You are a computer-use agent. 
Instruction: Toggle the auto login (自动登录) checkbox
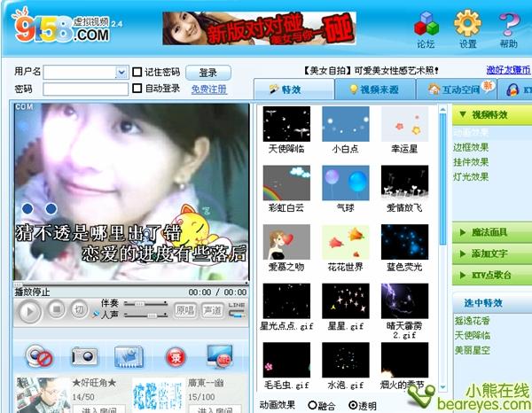[137, 89]
